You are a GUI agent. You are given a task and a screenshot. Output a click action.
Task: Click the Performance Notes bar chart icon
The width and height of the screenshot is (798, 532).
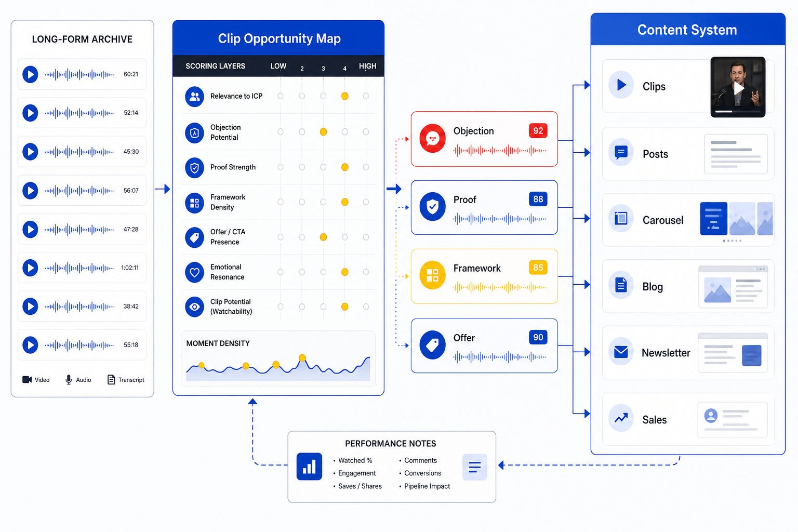pos(309,466)
